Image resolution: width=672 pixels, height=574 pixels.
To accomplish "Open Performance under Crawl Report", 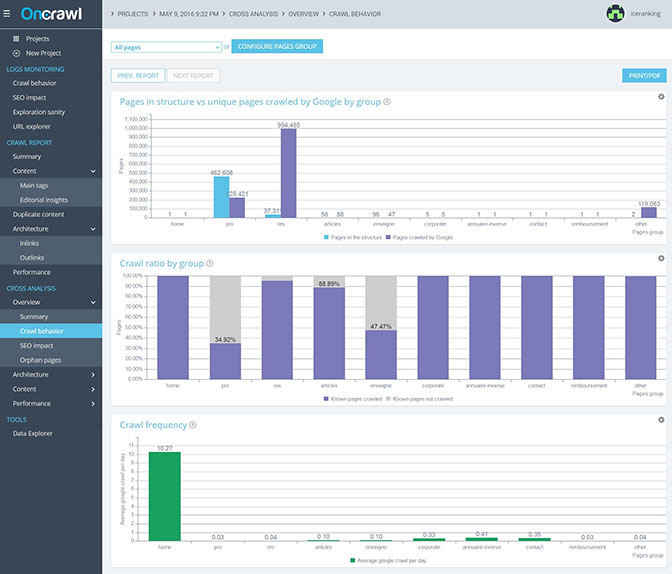I will click(x=31, y=272).
